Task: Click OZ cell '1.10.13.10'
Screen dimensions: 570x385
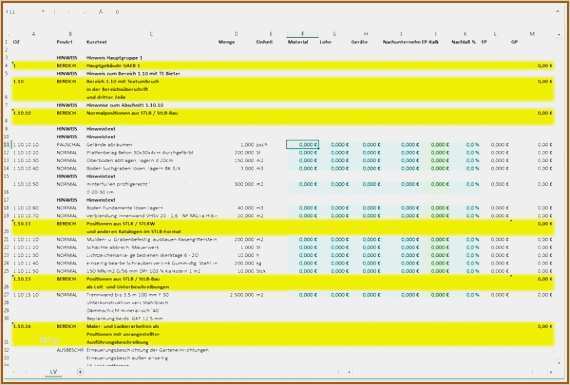Action: pos(26,295)
